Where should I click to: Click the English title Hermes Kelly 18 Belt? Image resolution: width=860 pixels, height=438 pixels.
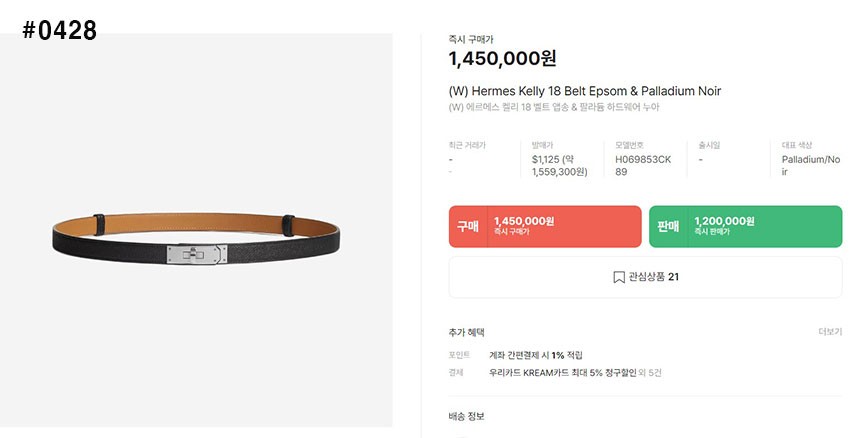coord(585,91)
